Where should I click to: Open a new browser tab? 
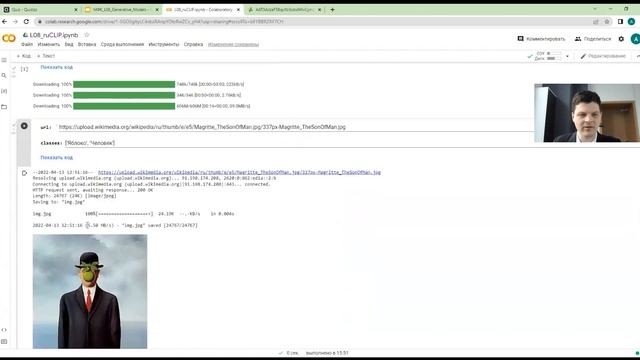pos(332,9)
